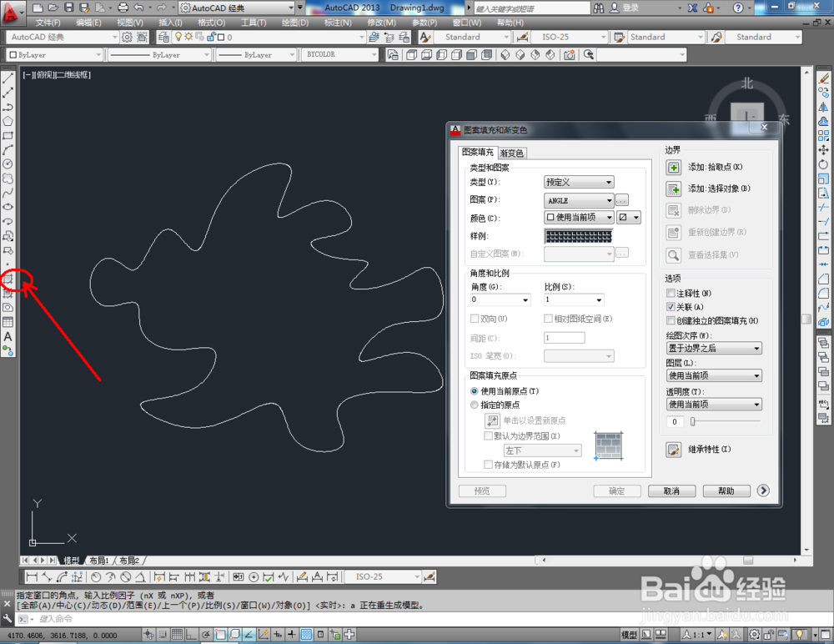The image size is (834, 644).
Task: Select the Rotate tool in modify toolbar
Action: 824,164
